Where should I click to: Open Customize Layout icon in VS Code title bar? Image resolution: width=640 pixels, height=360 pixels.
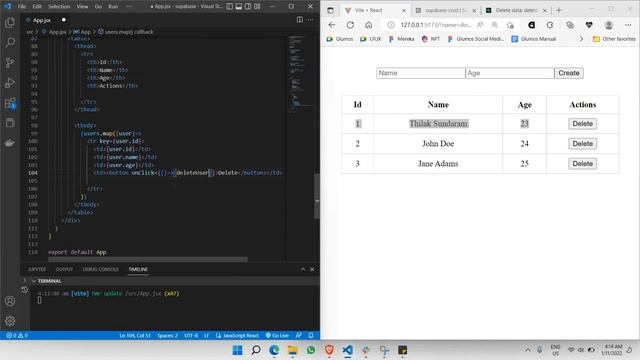pyautogui.click(x=257, y=7)
